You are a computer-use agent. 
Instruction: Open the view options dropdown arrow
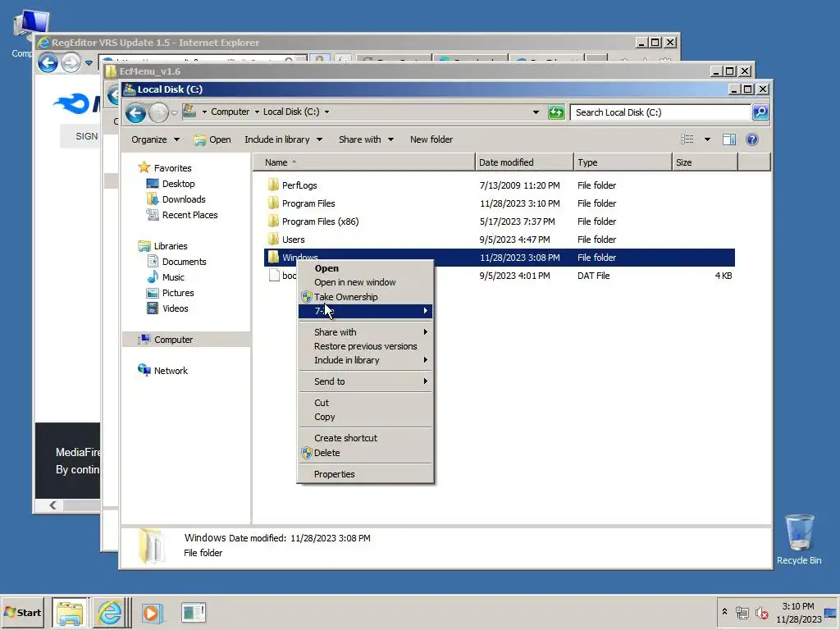[707, 139]
